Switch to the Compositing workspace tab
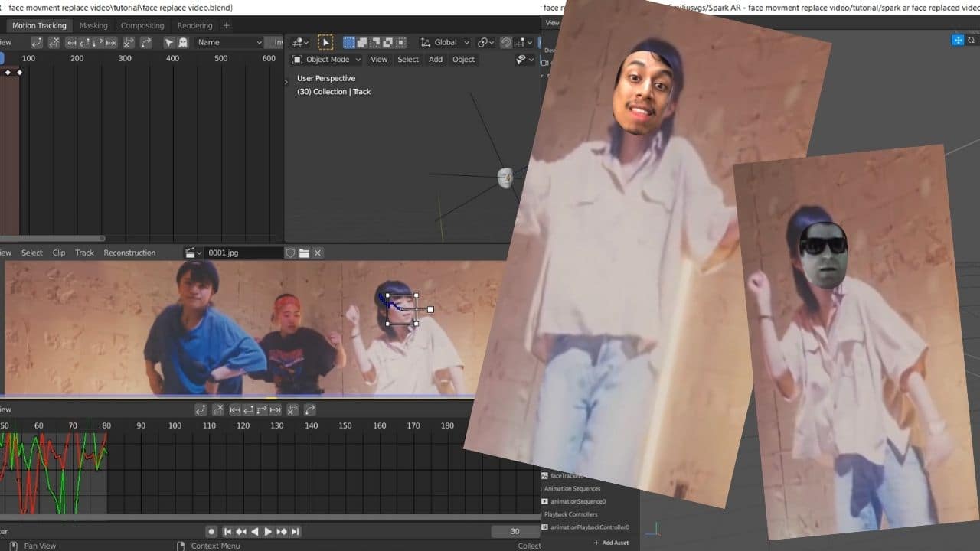The width and height of the screenshot is (980, 551). point(142,25)
